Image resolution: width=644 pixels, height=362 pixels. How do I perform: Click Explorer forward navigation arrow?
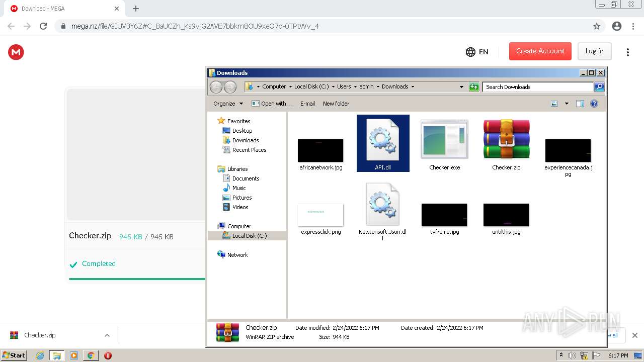tap(230, 87)
